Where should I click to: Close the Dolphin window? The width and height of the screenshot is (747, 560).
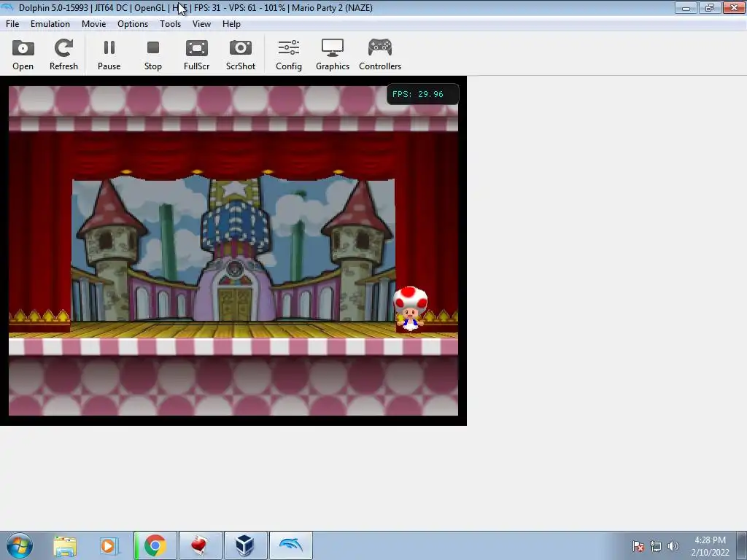pyautogui.click(x=734, y=7)
